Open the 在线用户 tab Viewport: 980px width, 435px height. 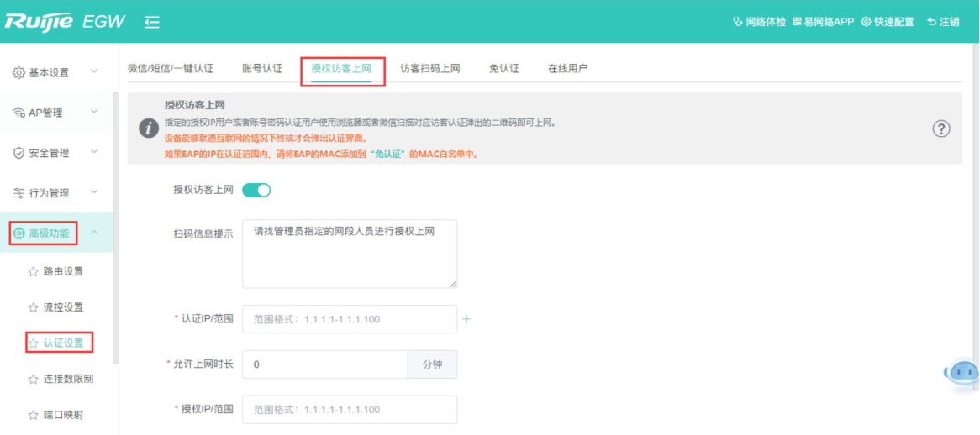[x=567, y=69]
